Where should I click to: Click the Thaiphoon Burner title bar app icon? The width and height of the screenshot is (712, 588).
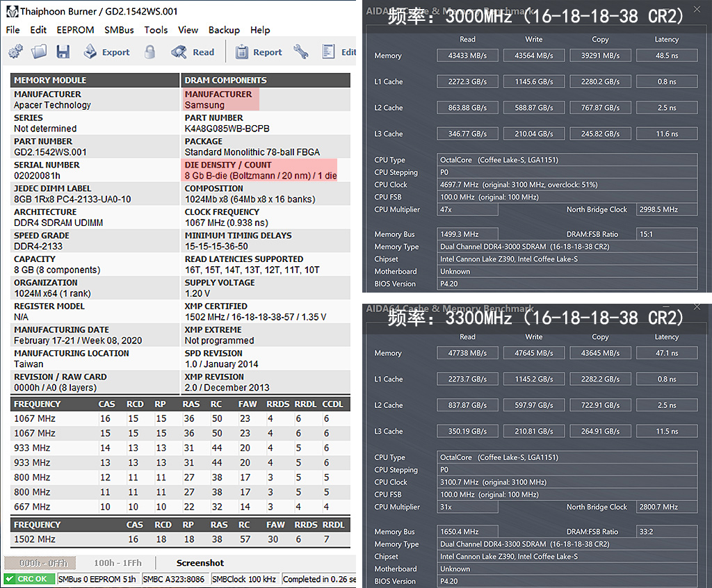coord(12,11)
